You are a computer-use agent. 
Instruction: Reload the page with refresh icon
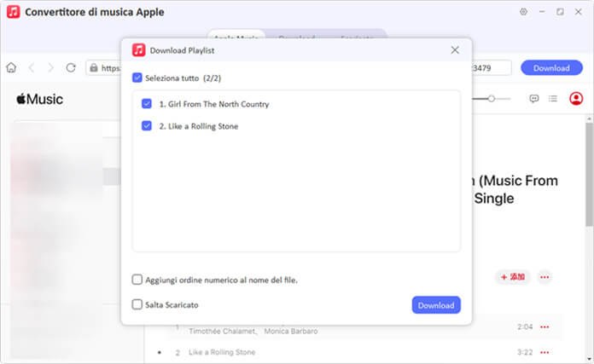(71, 67)
